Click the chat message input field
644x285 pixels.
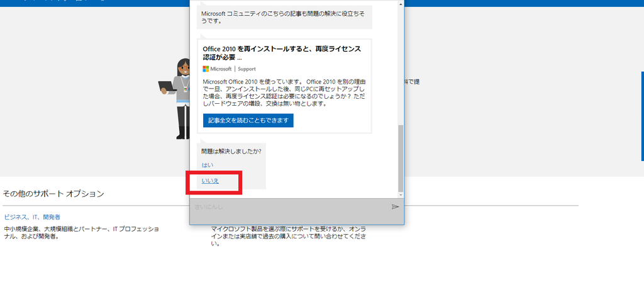pyautogui.click(x=290, y=206)
